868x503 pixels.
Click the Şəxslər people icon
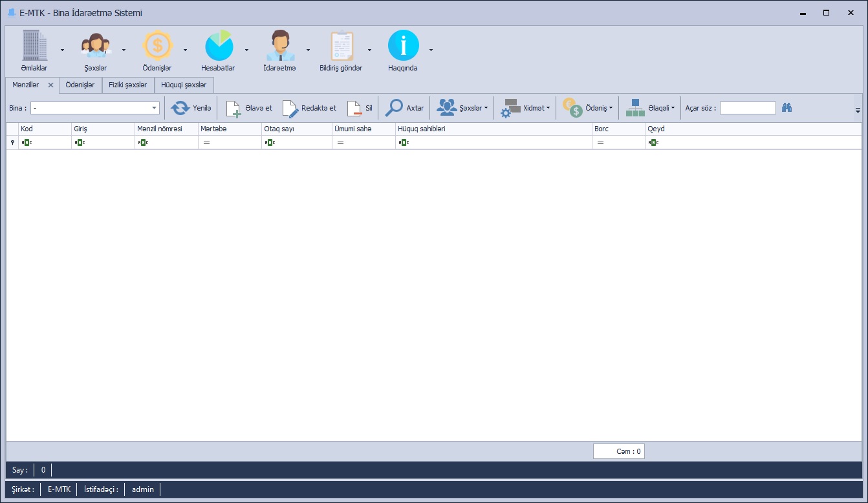click(x=95, y=46)
